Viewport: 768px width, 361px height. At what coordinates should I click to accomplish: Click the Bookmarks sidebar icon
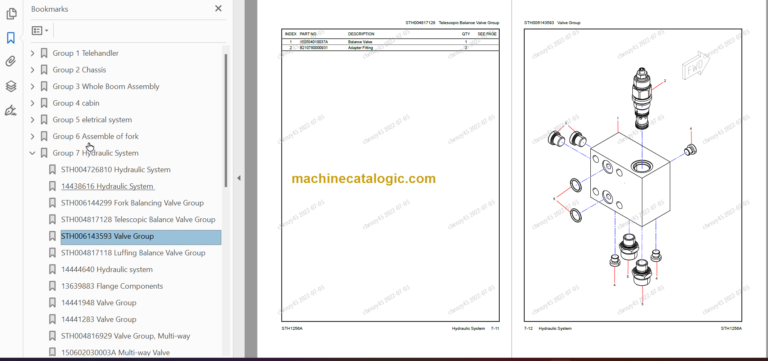coord(11,38)
